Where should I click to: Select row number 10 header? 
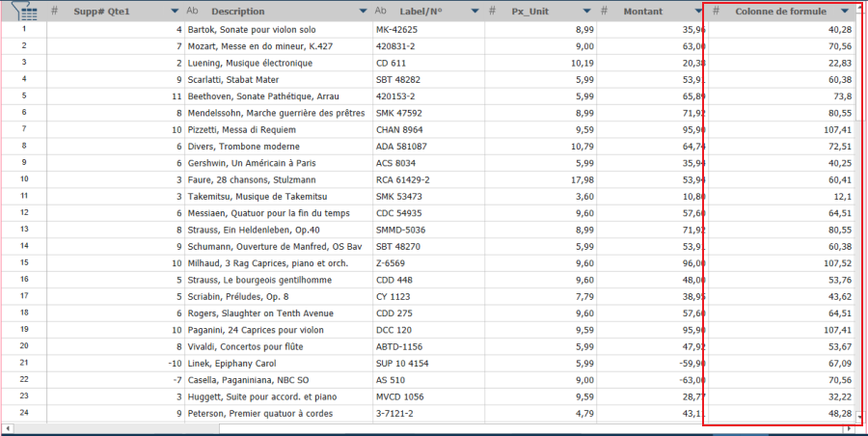coord(23,179)
